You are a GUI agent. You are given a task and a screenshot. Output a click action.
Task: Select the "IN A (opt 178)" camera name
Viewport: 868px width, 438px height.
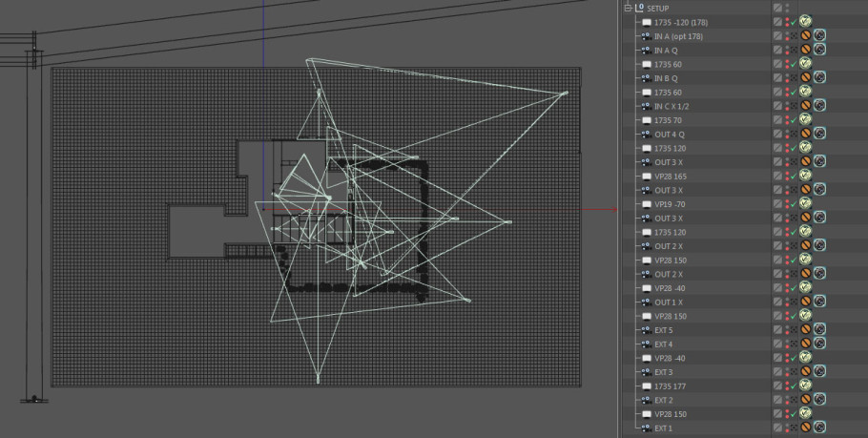(x=679, y=36)
